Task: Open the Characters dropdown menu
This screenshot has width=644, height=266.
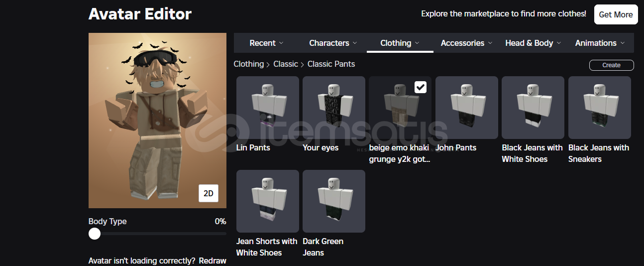Action: pos(333,43)
